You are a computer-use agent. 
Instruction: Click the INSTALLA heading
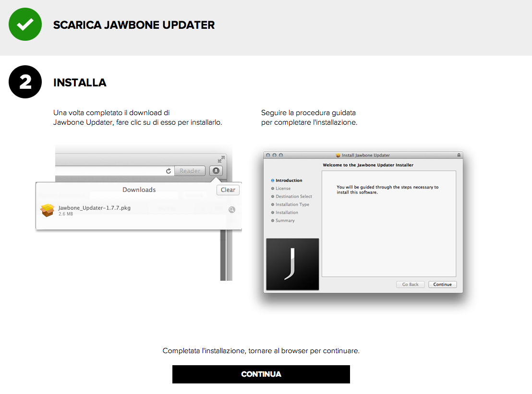tap(80, 83)
